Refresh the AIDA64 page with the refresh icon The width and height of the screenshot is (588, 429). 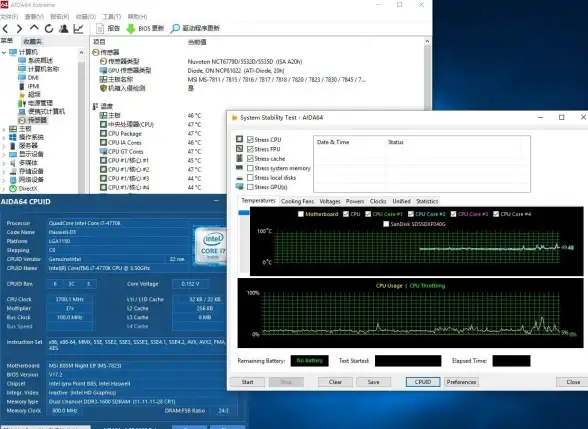pyautogui.click(x=49, y=28)
